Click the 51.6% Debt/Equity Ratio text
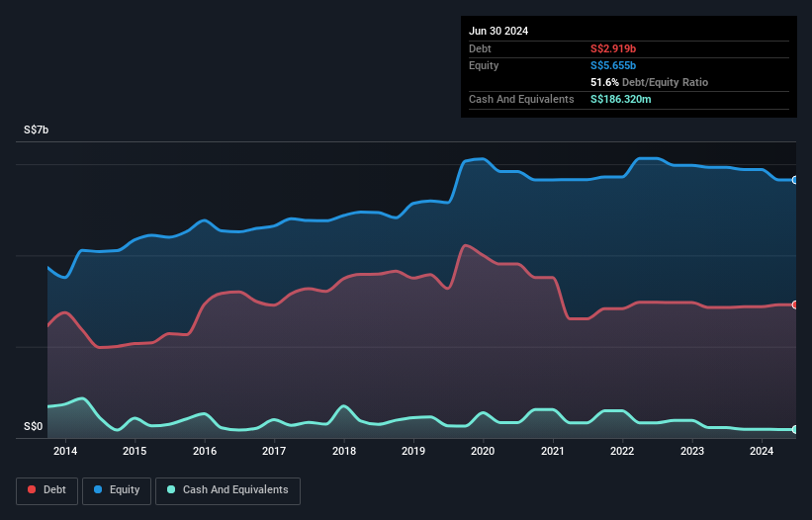The width and height of the screenshot is (812, 520). 650,82
